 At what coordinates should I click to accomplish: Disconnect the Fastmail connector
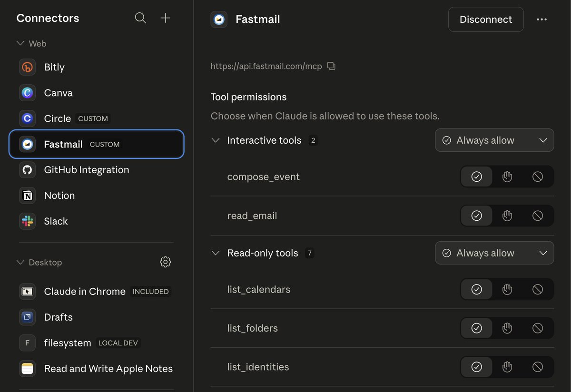(486, 20)
